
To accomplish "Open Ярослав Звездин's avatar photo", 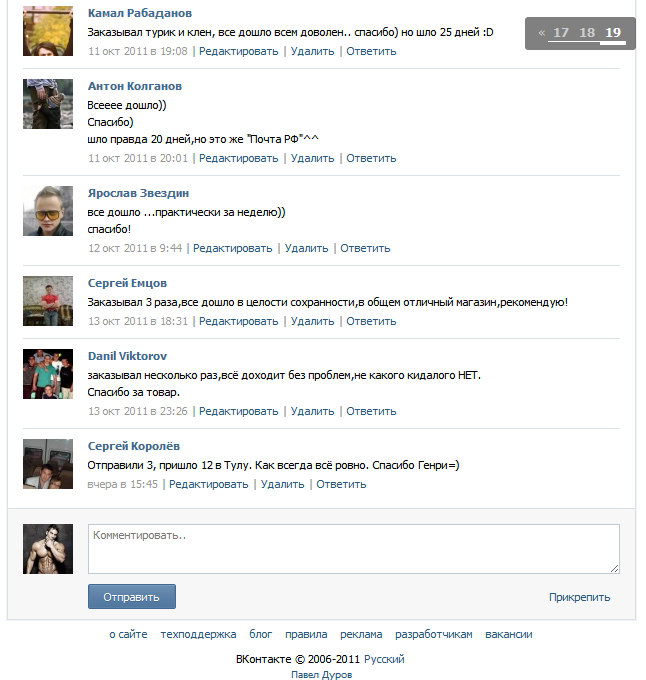I will [48, 211].
